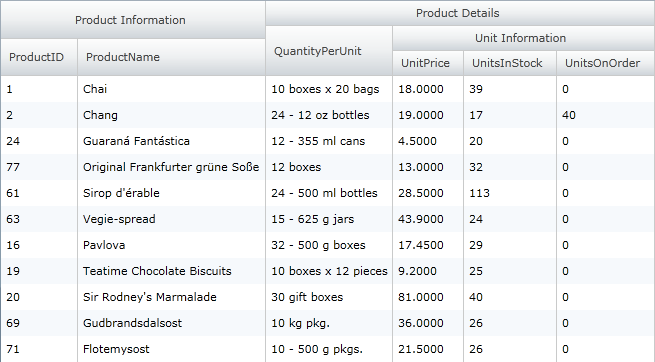
Task: Click the '24 - 12 oz bottles' cell
Action: click(x=329, y=115)
